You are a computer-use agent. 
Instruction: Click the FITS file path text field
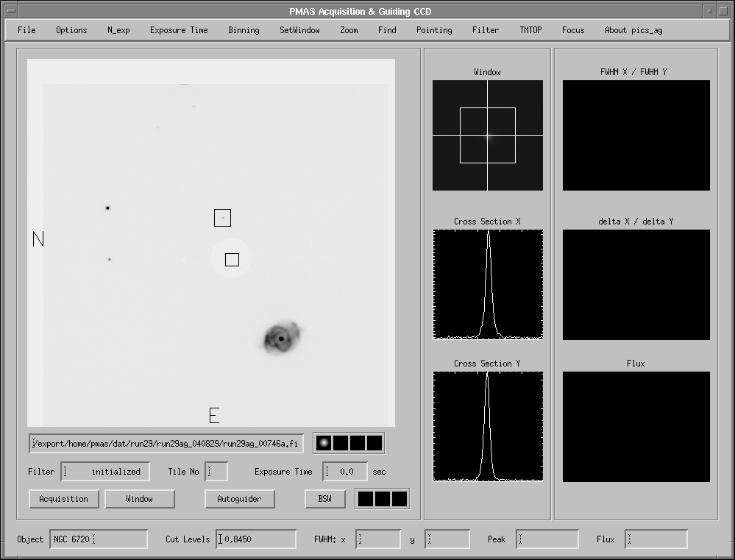point(166,443)
